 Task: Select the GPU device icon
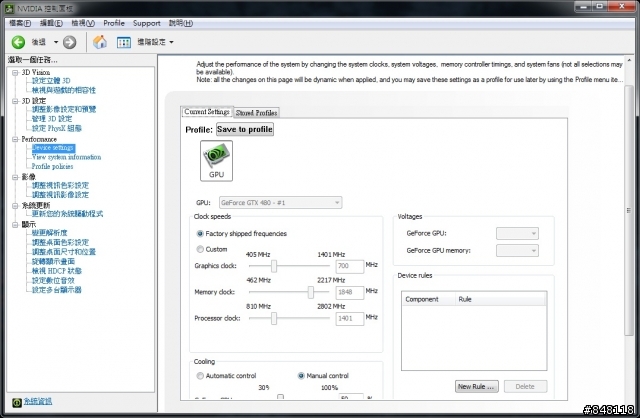pos(216,160)
